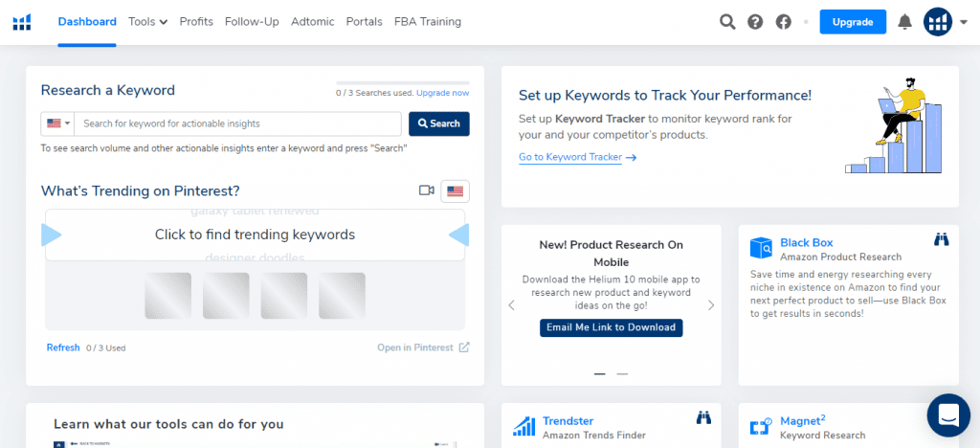Click the Trendster chart icon
The width and height of the screenshot is (980, 448).
click(524, 426)
